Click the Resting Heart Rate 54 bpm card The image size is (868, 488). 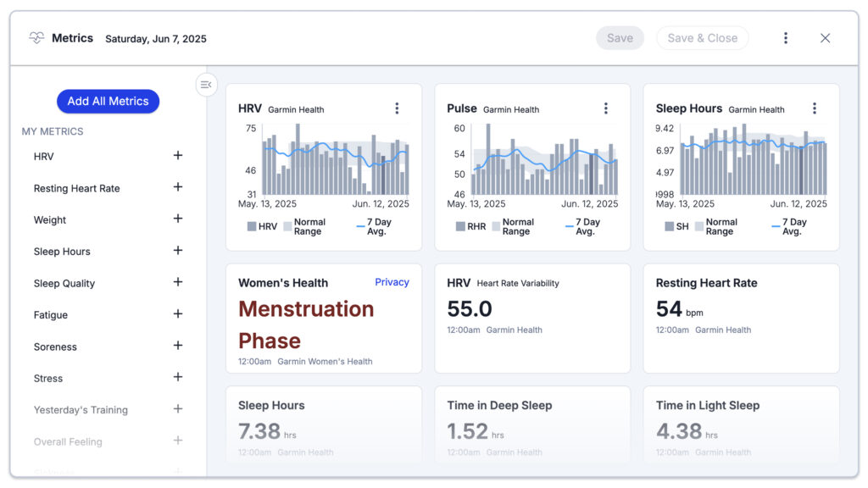pos(741,318)
